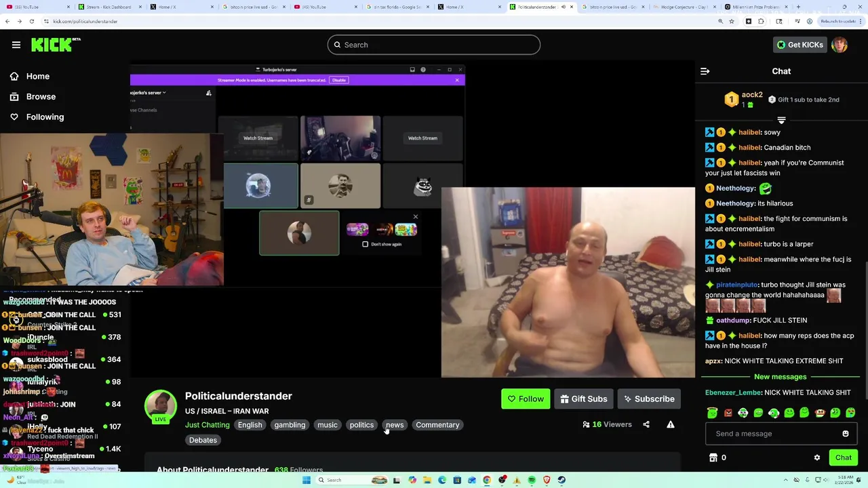
Task: Focus the Kick search box
Action: pyautogui.click(x=434, y=45)
